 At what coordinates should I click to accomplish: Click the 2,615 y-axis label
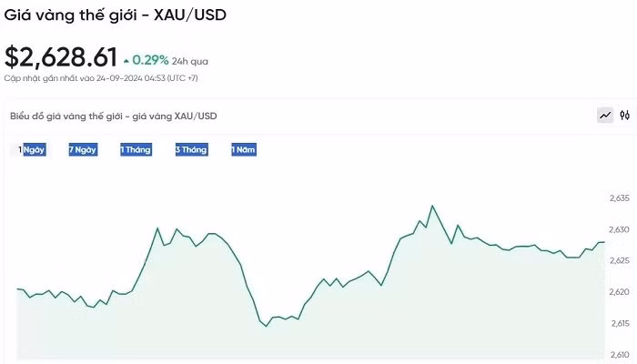tap(619, 324)
